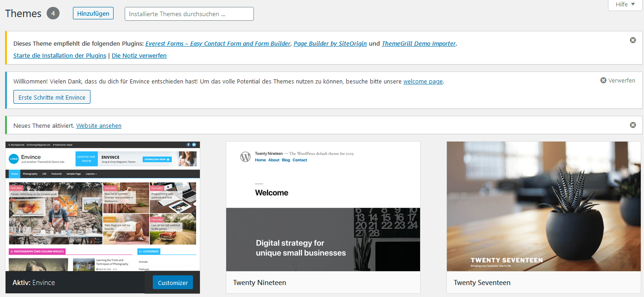
Task: Open ThemeGrill Demo Importer link
Action: 419,44
